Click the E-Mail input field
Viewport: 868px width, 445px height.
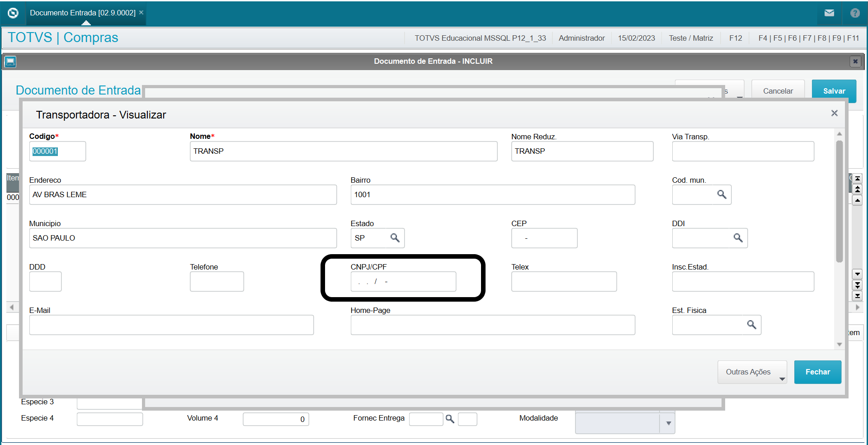click(171, 325)
